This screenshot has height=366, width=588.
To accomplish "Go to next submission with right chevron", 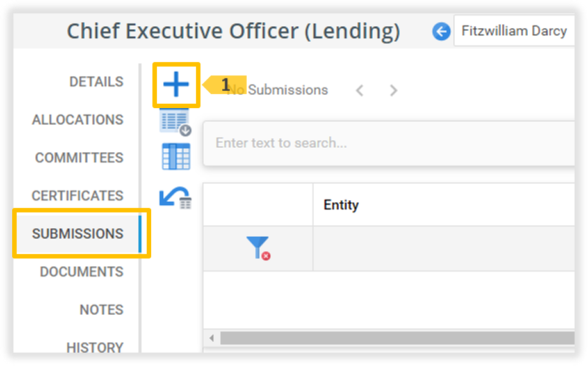I will click(393, 90).
